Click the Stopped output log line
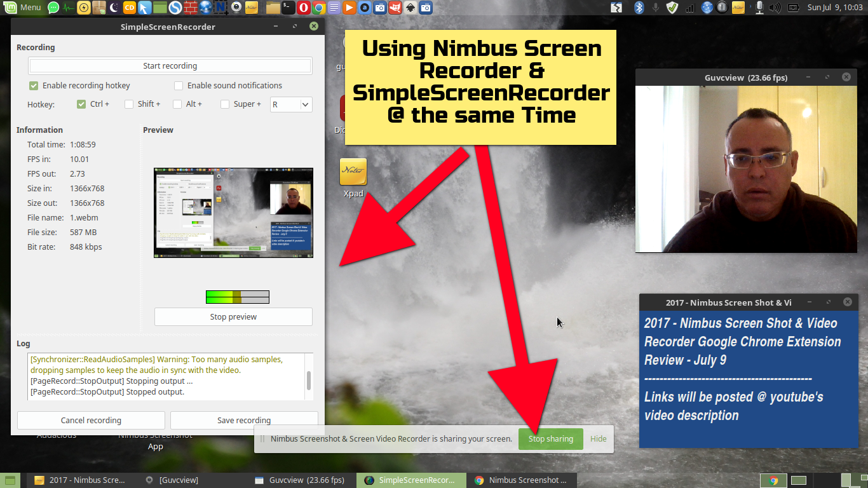868x488 pixels. click(107, 392)
